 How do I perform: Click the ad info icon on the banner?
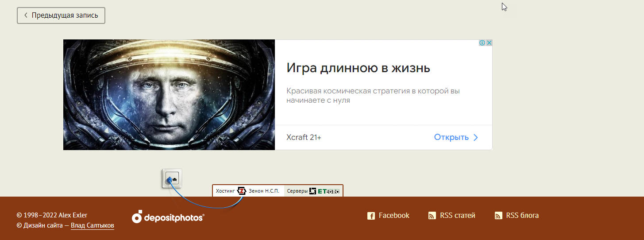(x=482, y=43)
